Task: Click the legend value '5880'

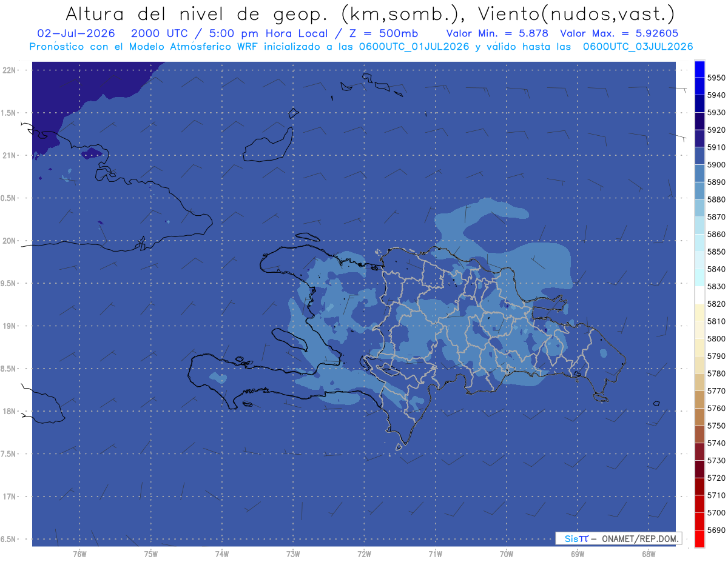Action: (716, 199)
